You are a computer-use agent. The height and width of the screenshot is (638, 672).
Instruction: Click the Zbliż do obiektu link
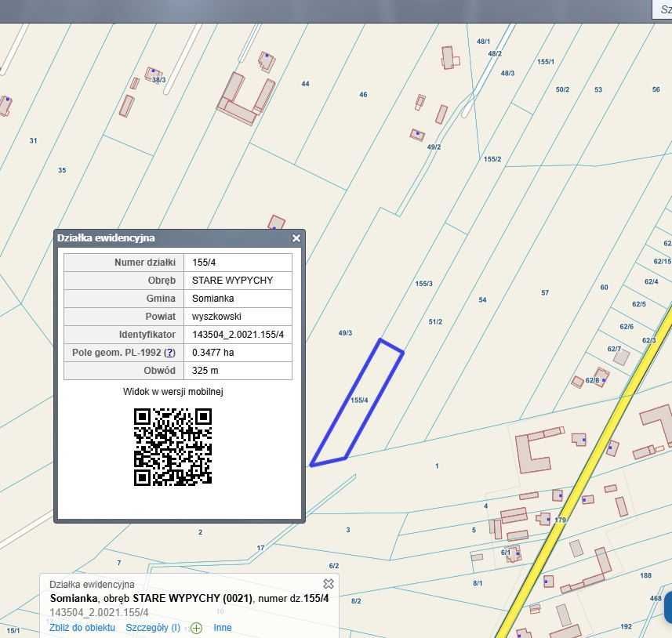point(82,628)
